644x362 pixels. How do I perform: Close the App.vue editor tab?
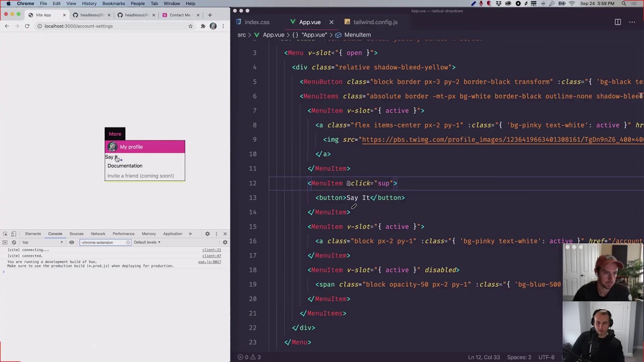pos(331,22)
